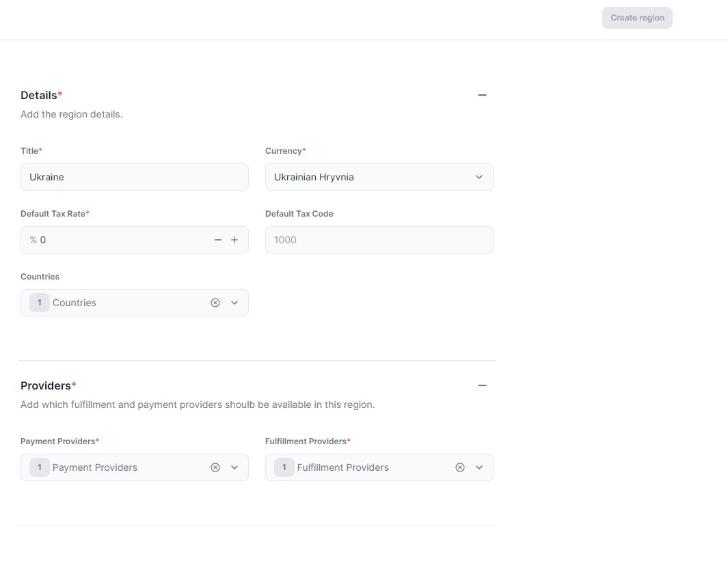Select the Title field containing Ukraine
728x561 pixels.
click(x=134, y=176)
